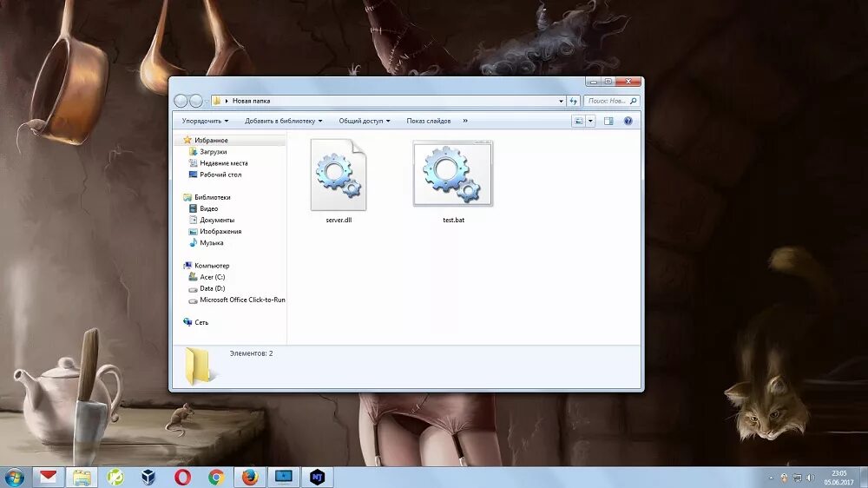Show hidden tray icons arrow
Image resolution: width=868 pixels, height=488 pixels.
[x=771, y=478]
